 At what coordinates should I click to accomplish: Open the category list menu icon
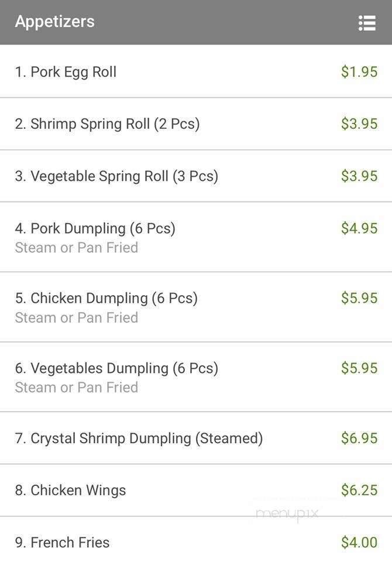367,23
